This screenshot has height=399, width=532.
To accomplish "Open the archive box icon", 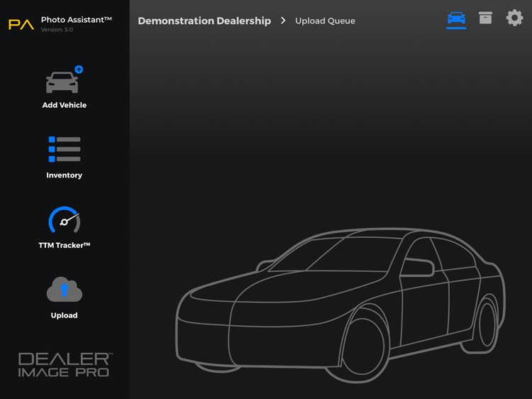I will pyautogui.click(x=485, y=18).
